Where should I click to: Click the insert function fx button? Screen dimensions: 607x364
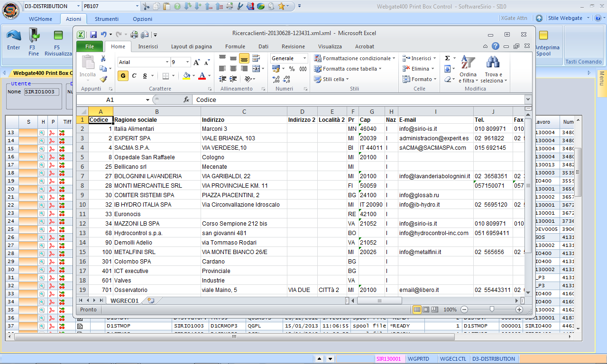pos(186,100)
